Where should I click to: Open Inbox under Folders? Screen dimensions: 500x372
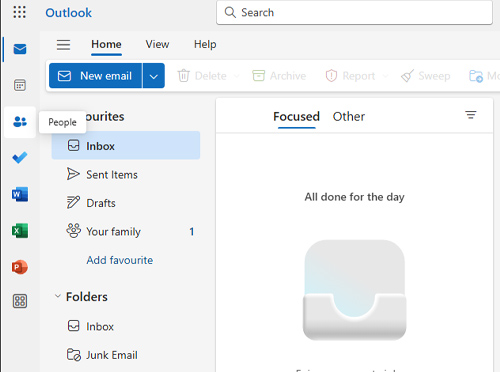coord(126,326)
